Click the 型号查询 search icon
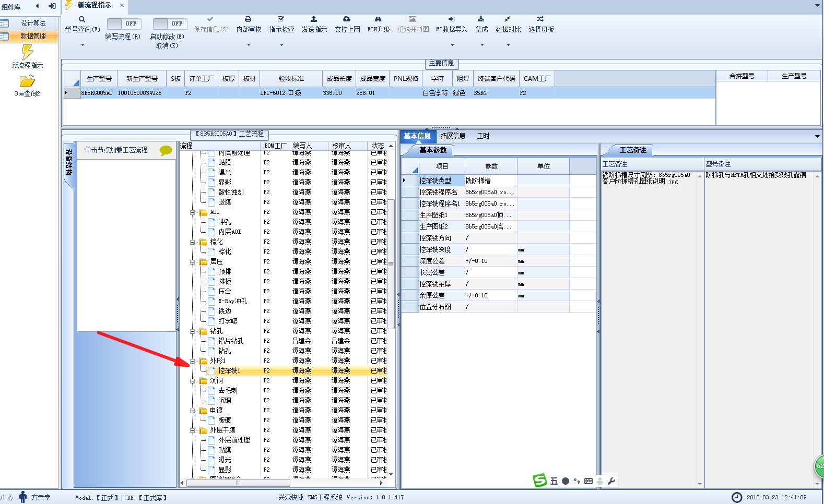Screen dimensions: 824x504 (x=82, y=19)
